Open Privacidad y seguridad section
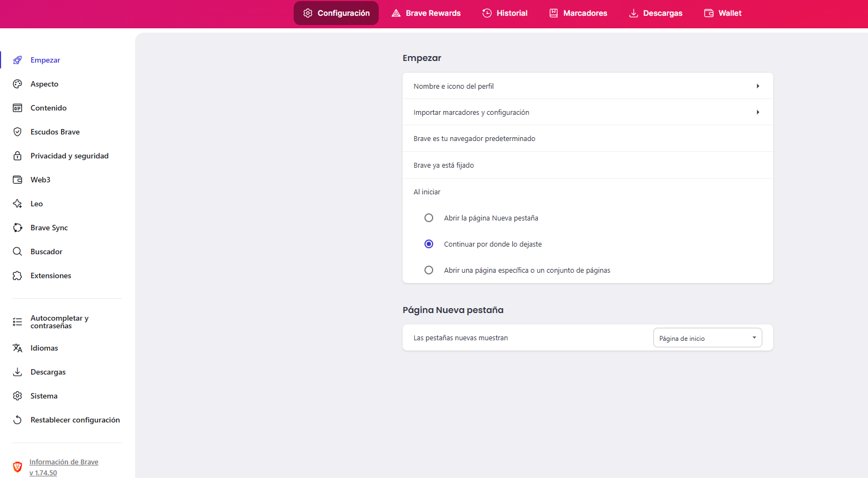 (x=69, y=156)
